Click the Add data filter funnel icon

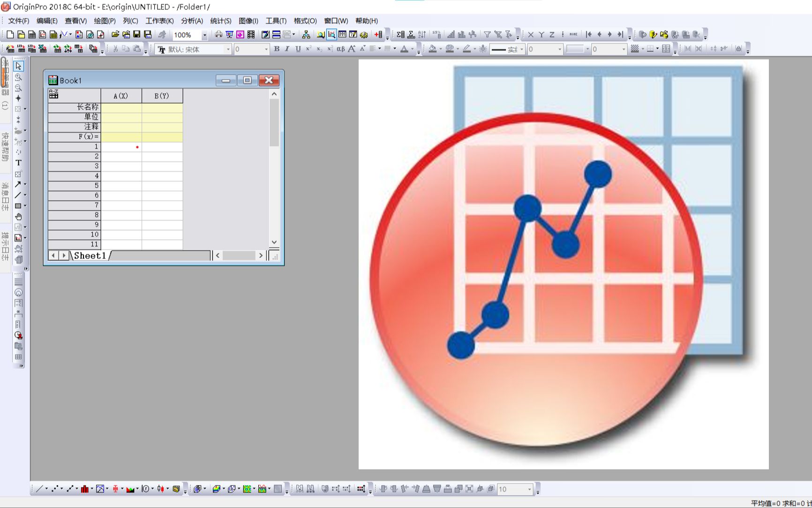tap(488, 35)
